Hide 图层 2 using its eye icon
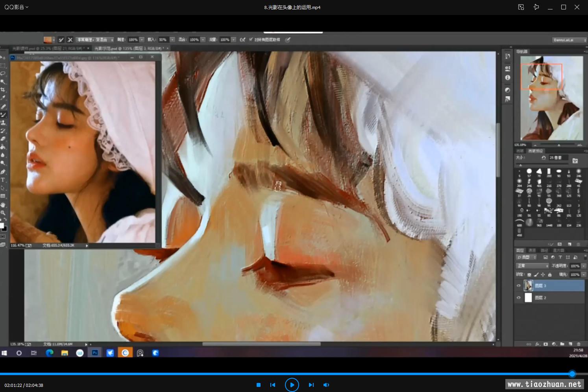The height and width of the screenshot is (392, 588). click(518, 298)
